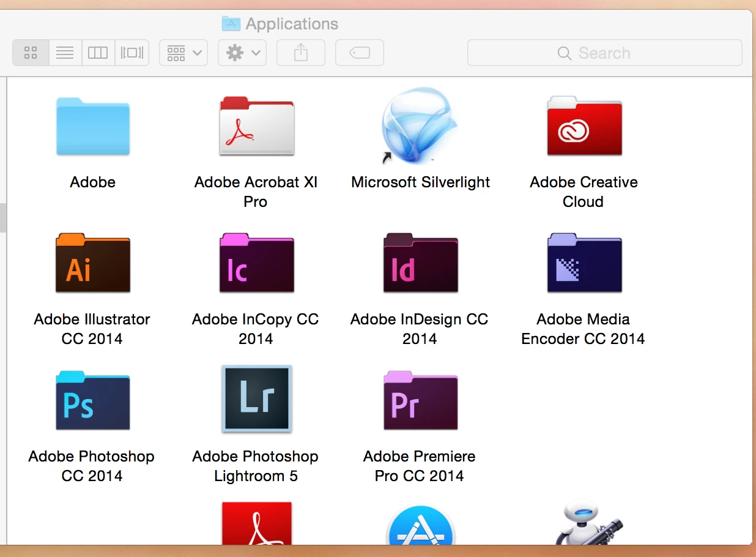Click the 'Microsoft Silverlight' label
Viewport: 756px width, 557px height.
tap(420, 182)
